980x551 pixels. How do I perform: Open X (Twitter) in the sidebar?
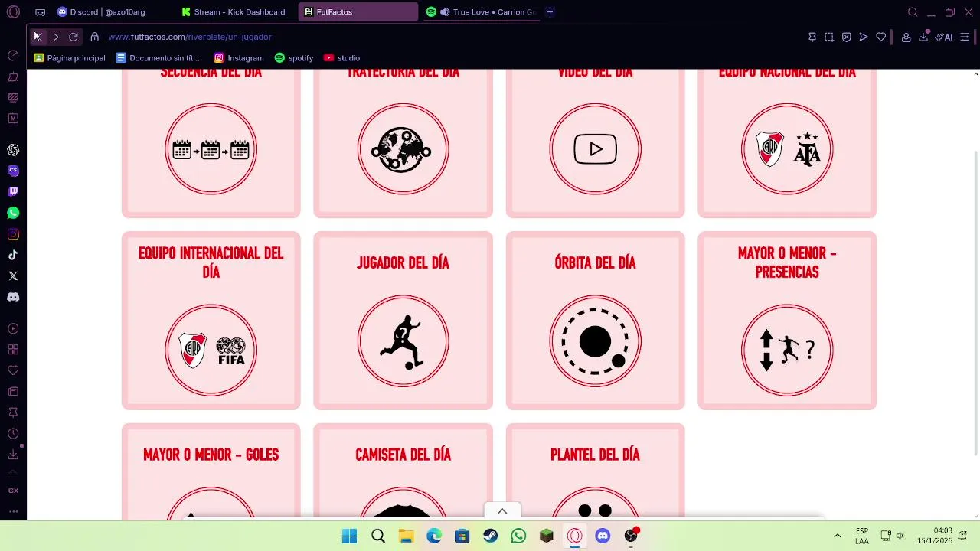point(13,275)
